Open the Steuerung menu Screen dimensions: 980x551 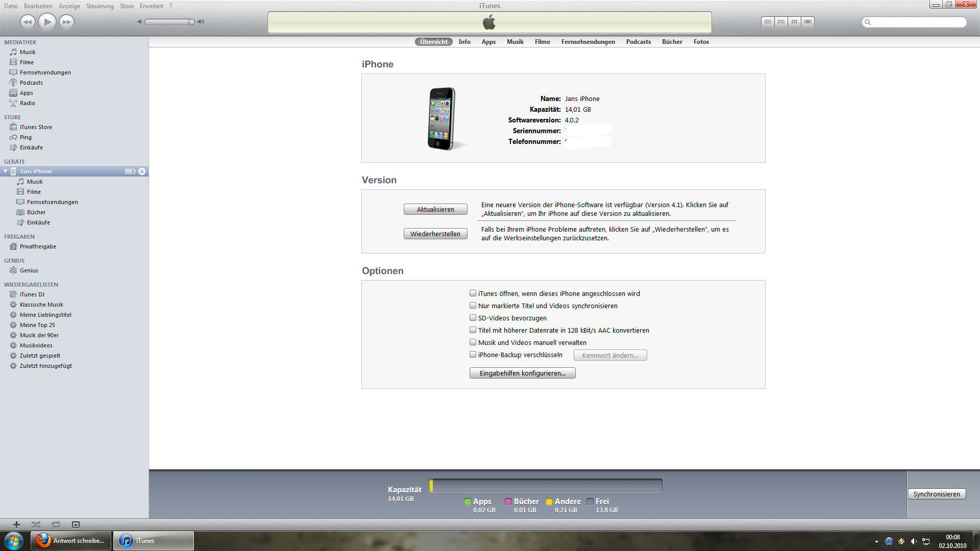[100, 6]
